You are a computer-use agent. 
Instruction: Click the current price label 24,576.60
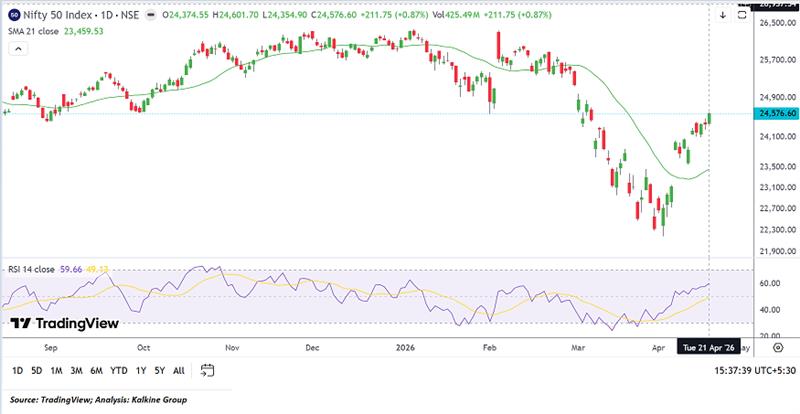click(x=776, y=114)
